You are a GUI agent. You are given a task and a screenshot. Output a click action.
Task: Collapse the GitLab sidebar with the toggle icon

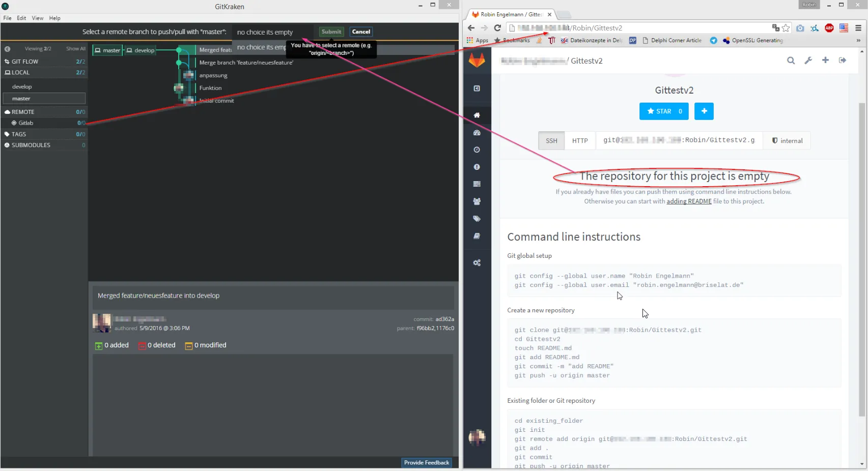(477, 89)
